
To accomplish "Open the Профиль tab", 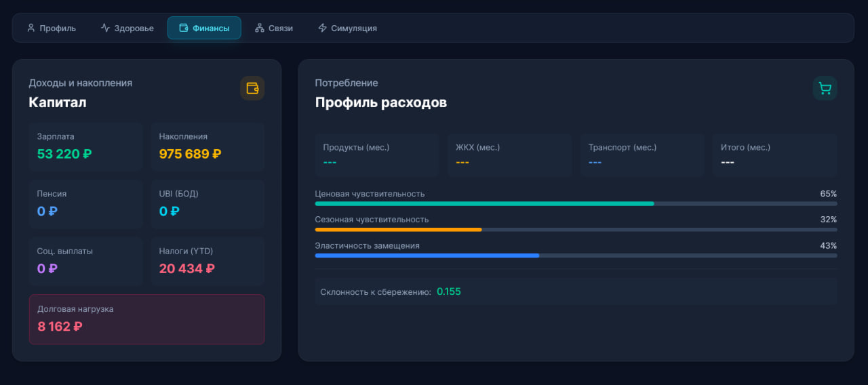I will coord(51,28).
